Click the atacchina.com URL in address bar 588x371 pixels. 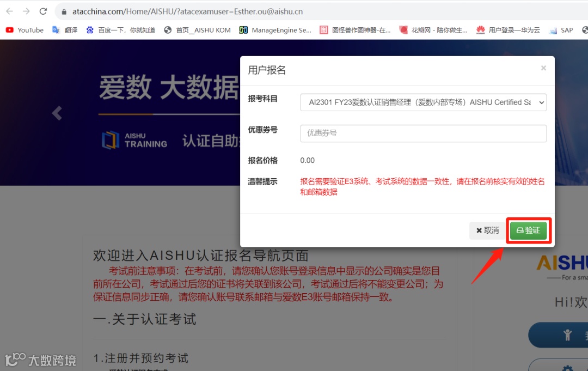187,11
